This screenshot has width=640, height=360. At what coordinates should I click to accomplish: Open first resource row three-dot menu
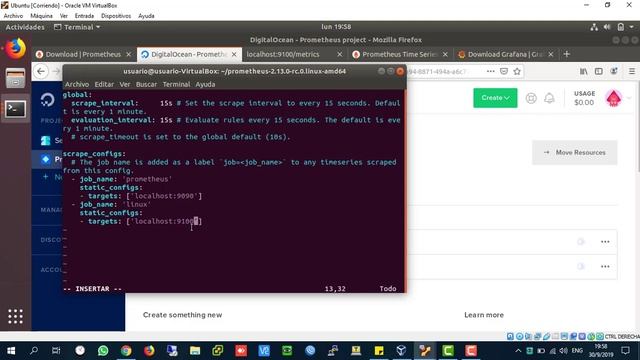point(605,242)
